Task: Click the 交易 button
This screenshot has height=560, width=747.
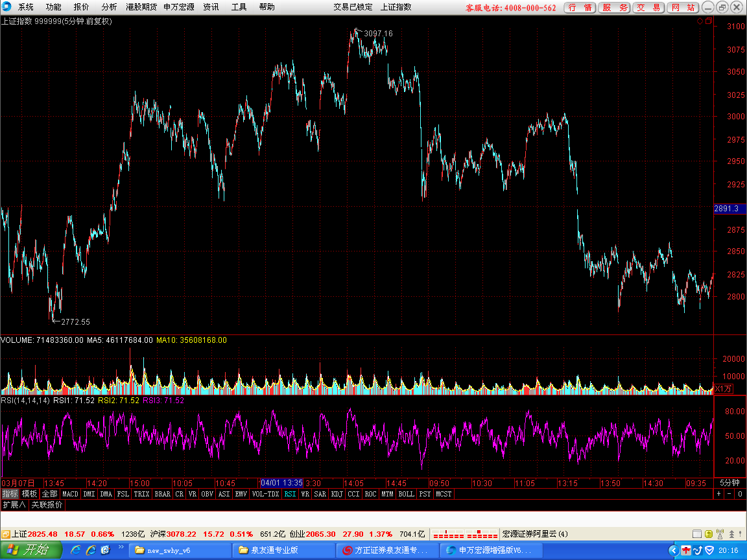Action: point(649,8)
